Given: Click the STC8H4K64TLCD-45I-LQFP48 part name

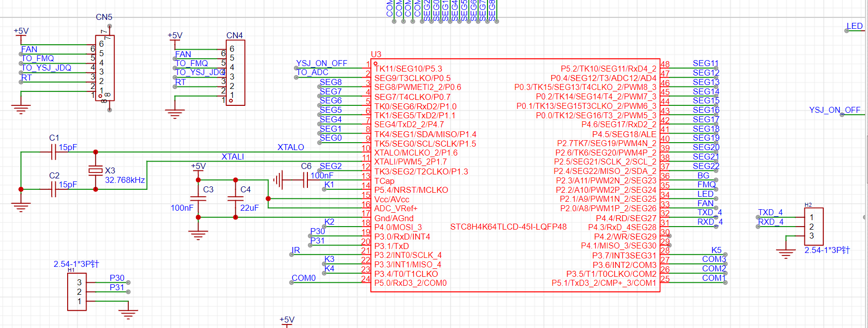Looking at the screenshot, I should point(508,227).
